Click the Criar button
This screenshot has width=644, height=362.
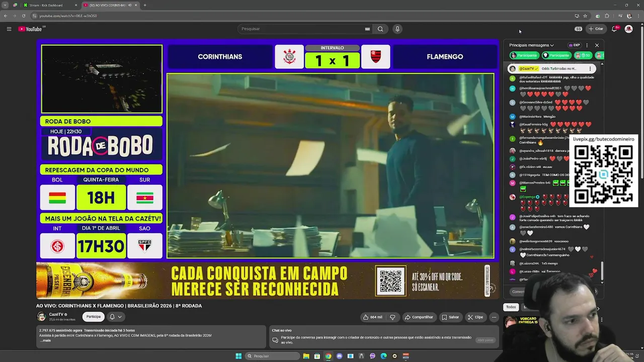click(596, 29)
